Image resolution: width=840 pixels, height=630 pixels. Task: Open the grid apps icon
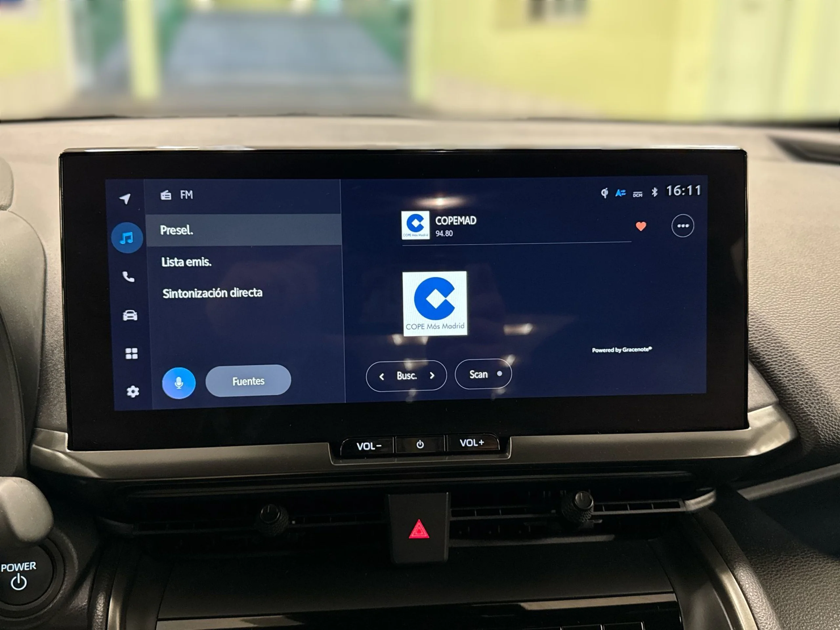click(x=130, y=353)
